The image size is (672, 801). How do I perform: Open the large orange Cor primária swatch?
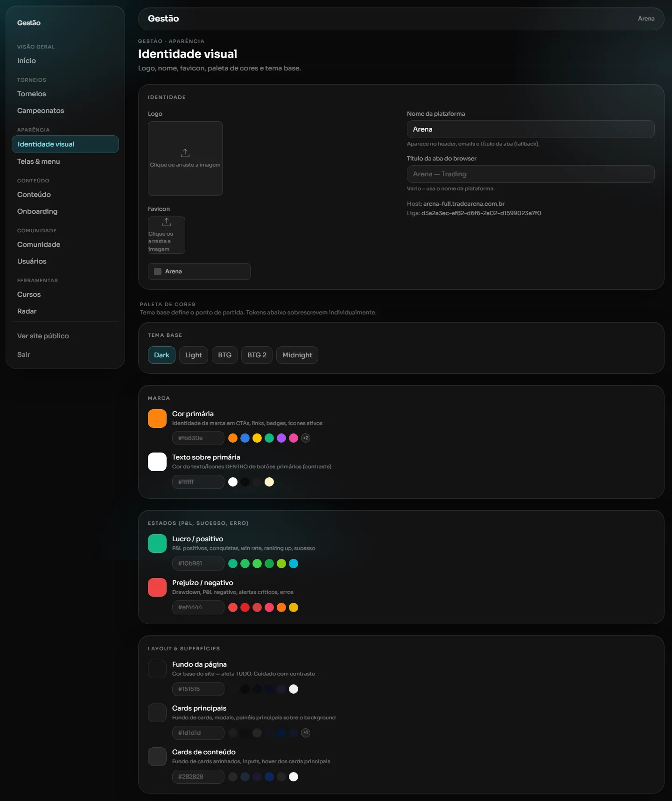pos(157,418)
